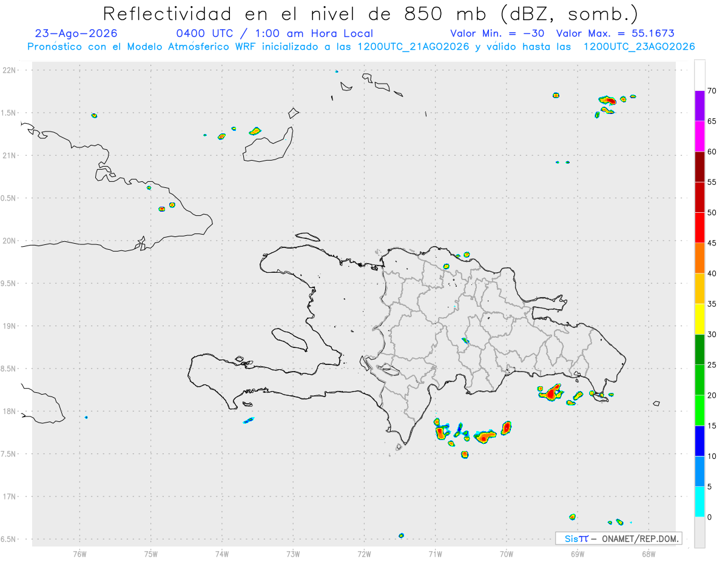
Task: Click the yellow 30–35 dBZ legend band
Action: click(x=699, y=319)
